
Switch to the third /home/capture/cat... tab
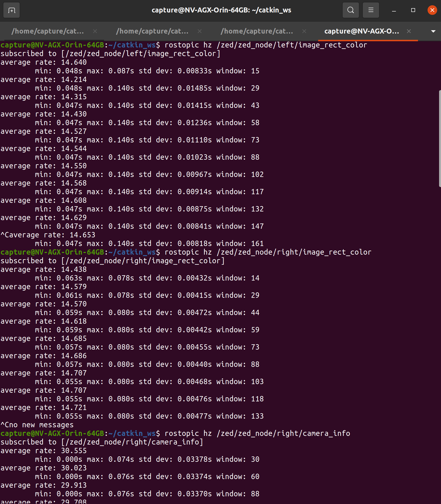257,31
